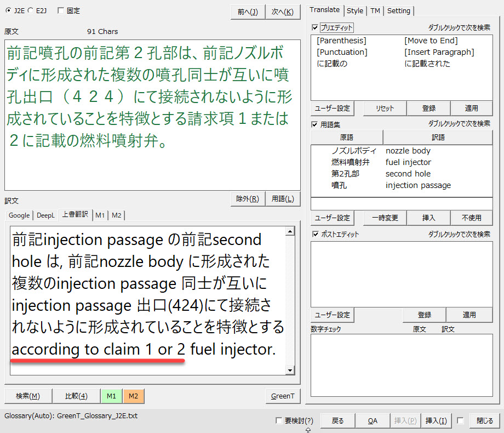Switch to the DeepL translation tab

point(46,215)
